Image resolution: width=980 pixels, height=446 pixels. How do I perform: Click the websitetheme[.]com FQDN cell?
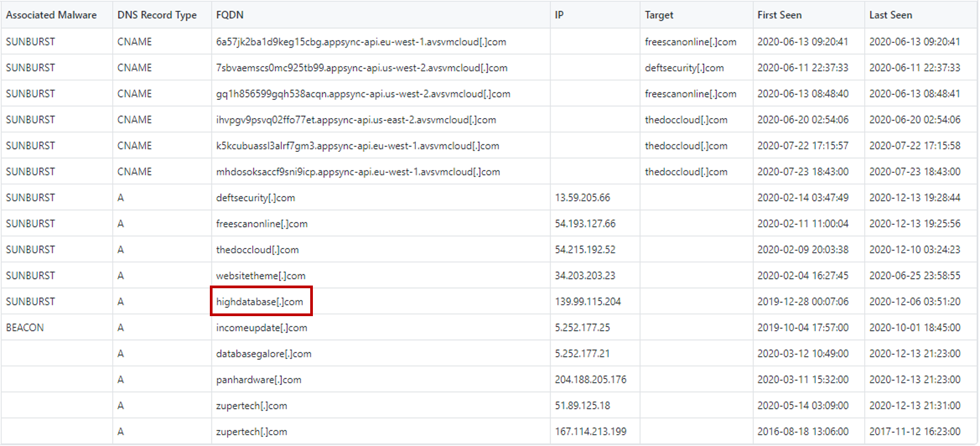261,276
